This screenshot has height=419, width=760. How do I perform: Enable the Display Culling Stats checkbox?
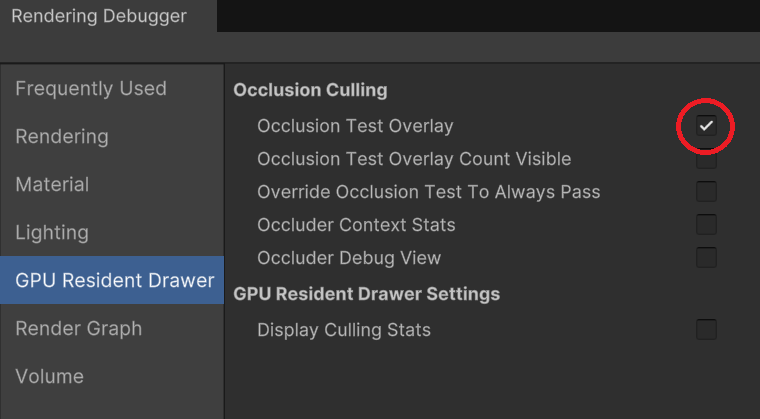tap(706, 330)
